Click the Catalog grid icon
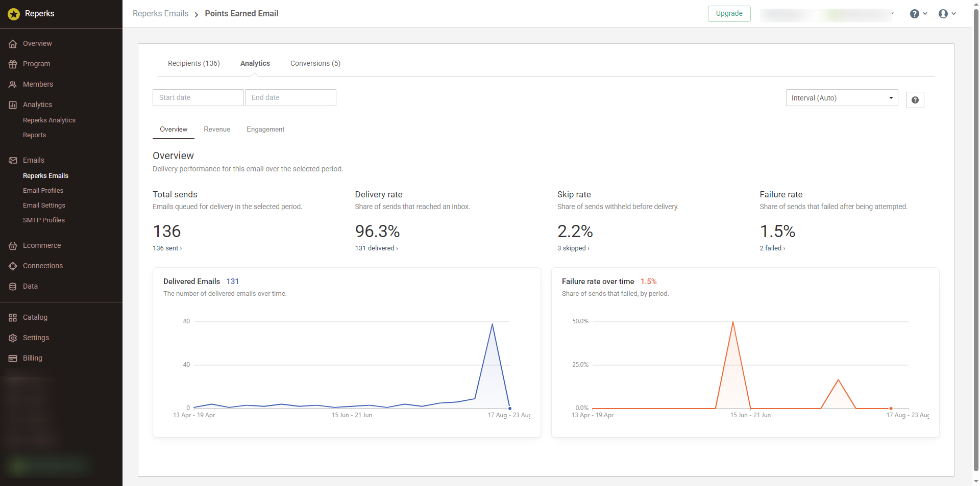Screen dimensions: 980x486 13,318
